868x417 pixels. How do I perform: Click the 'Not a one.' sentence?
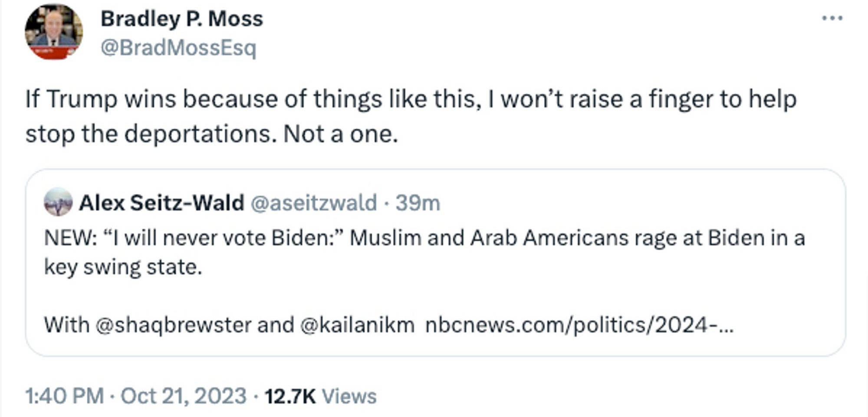tap(340, 134)
